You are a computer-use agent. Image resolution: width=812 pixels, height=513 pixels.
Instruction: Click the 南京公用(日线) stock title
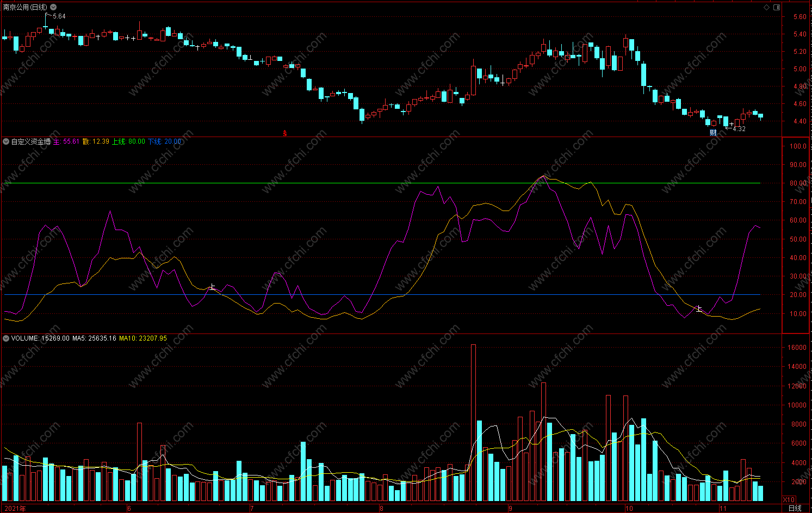[x=25, y=7]
